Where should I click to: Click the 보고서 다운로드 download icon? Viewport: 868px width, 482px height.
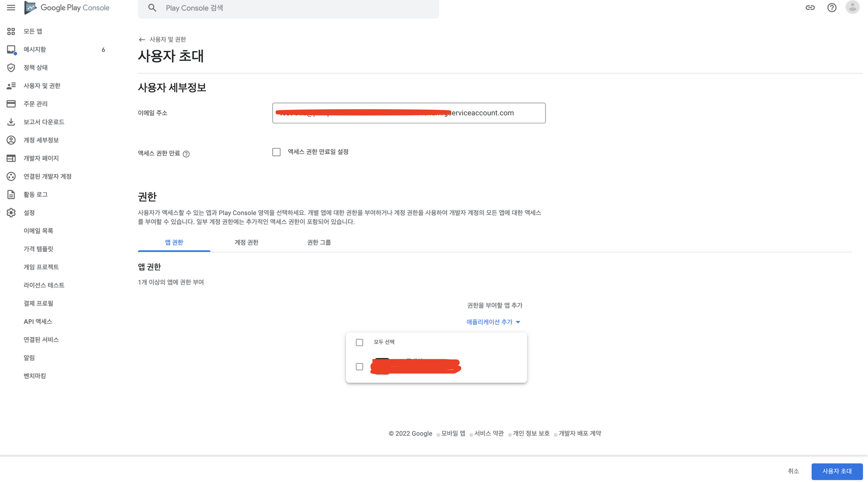click(x=11, y=122)
